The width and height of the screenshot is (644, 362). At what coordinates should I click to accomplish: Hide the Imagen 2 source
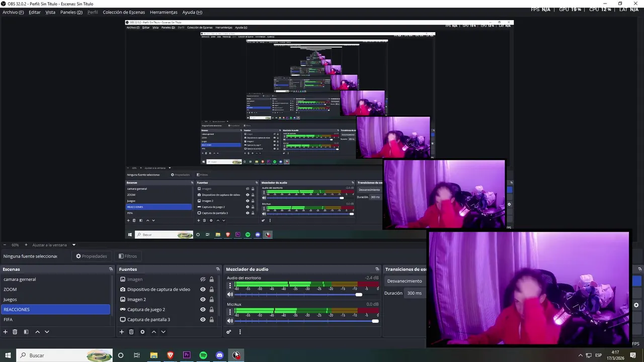click(203, 300)
